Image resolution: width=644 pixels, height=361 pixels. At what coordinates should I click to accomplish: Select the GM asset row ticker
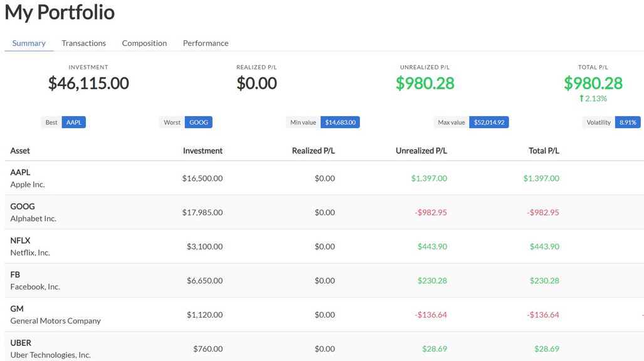[x=17, y=309]
